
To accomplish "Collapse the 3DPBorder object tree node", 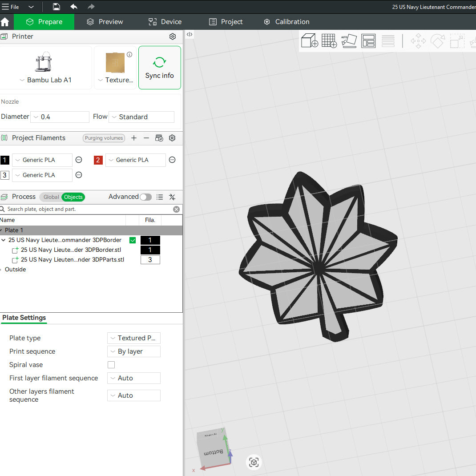I will [x=4, y=240].
